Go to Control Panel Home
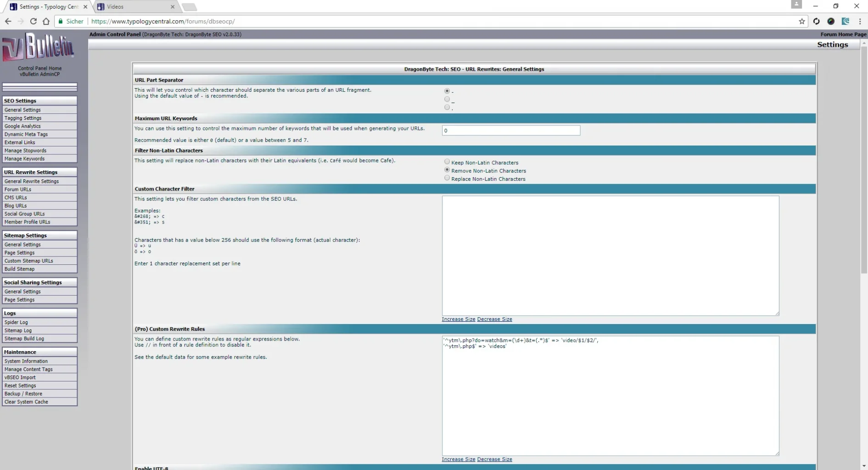This screenshot has height=470, width=868. [39, 68]
